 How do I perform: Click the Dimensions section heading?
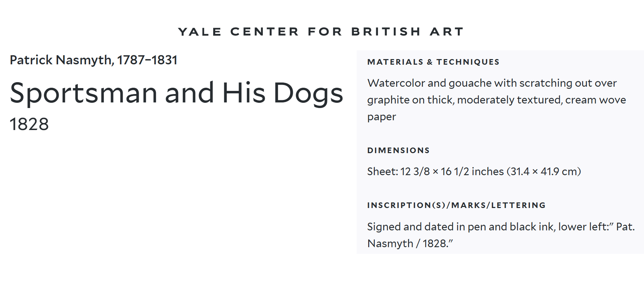(398, 150)
